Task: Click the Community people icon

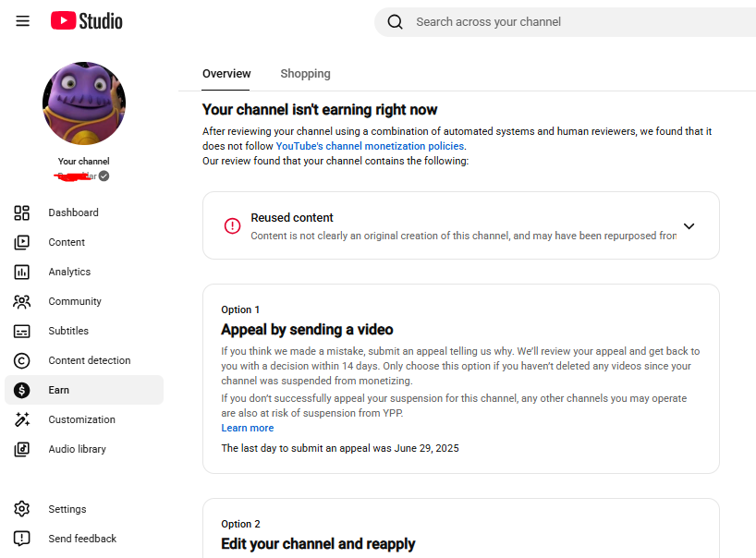Action: [21, 302]
